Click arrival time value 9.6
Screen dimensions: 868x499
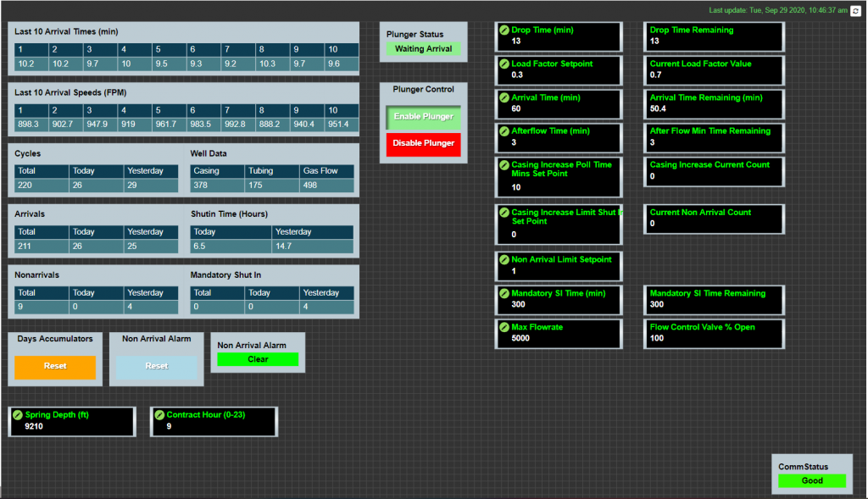pos(342,64)
